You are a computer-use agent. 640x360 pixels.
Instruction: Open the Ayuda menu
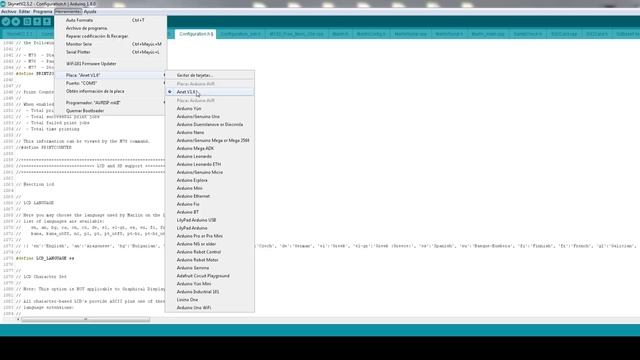coord(90,12)
